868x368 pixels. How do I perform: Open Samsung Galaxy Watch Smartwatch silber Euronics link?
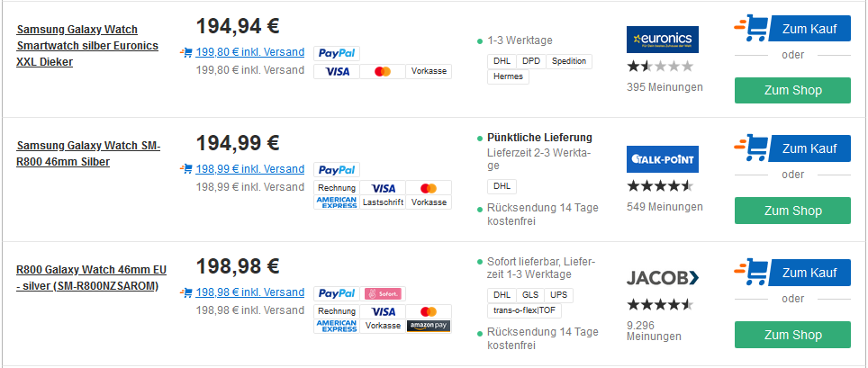pos(87,46)
